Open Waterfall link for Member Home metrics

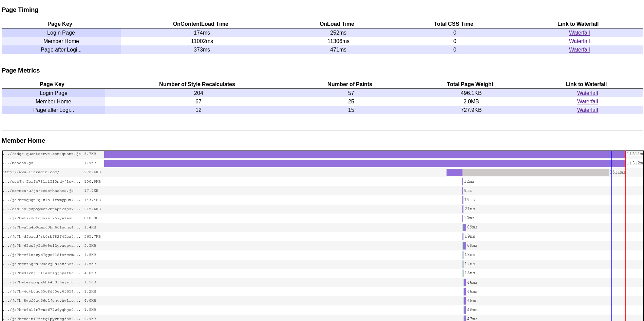click(587, 102)
